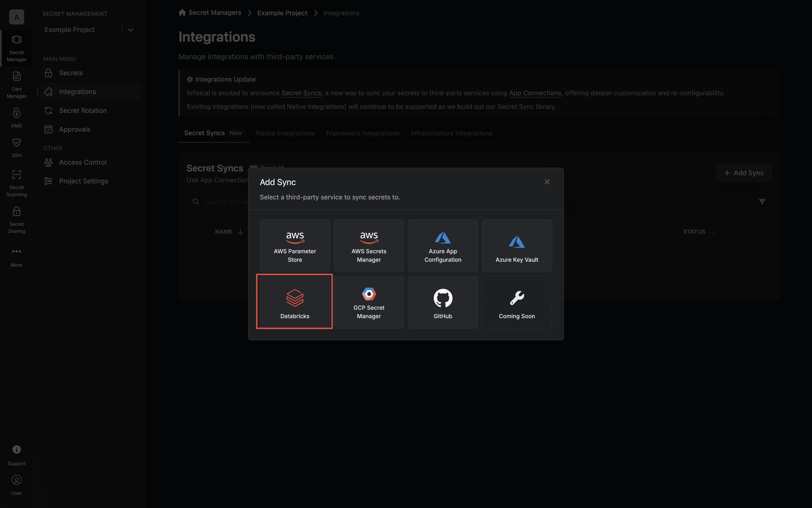The image size is (812, 508).
Task: Open Secret Sharing in the sidebar
Action: 16,220
